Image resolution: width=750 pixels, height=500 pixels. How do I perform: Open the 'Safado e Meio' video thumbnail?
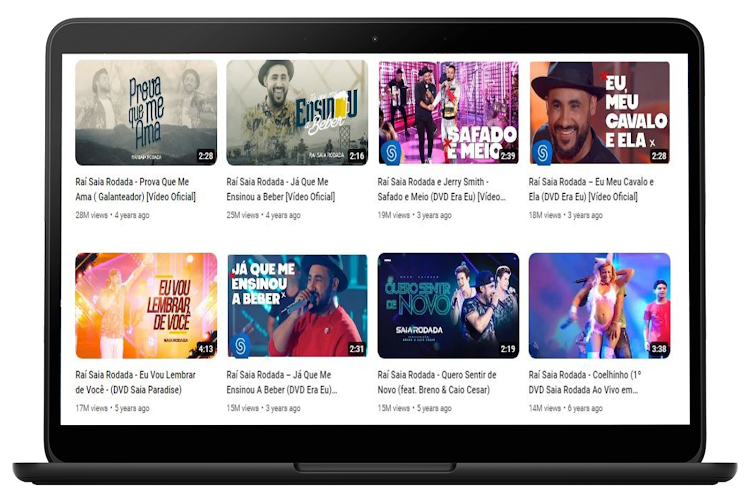[448, 112]
